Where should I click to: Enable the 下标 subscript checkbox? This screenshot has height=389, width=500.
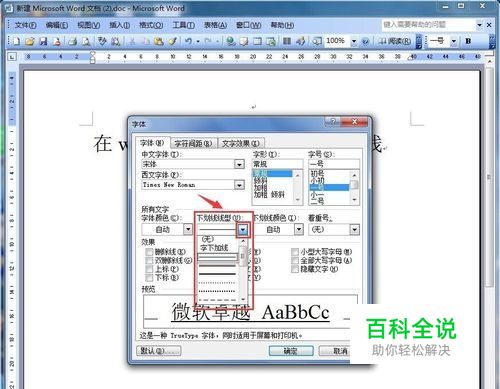point(149,278)
